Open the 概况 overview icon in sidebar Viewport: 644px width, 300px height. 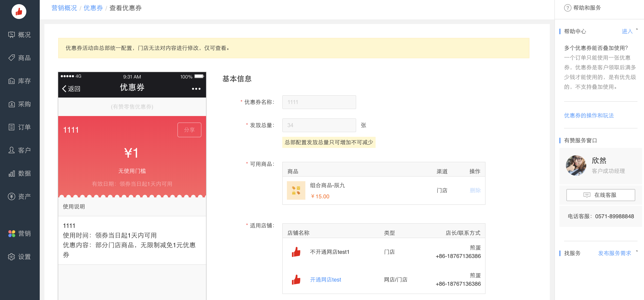[x=12, y=34]
